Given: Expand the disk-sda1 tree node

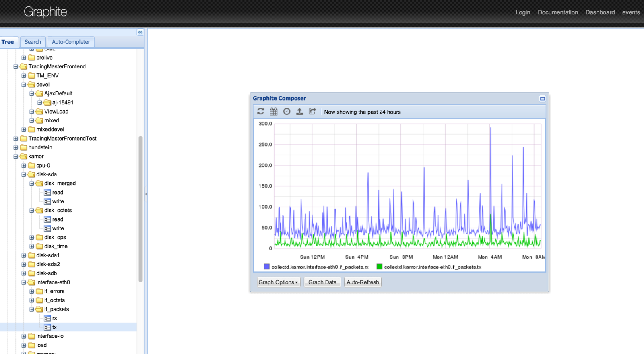Looking at the screenshot, I should coord(24,255).
